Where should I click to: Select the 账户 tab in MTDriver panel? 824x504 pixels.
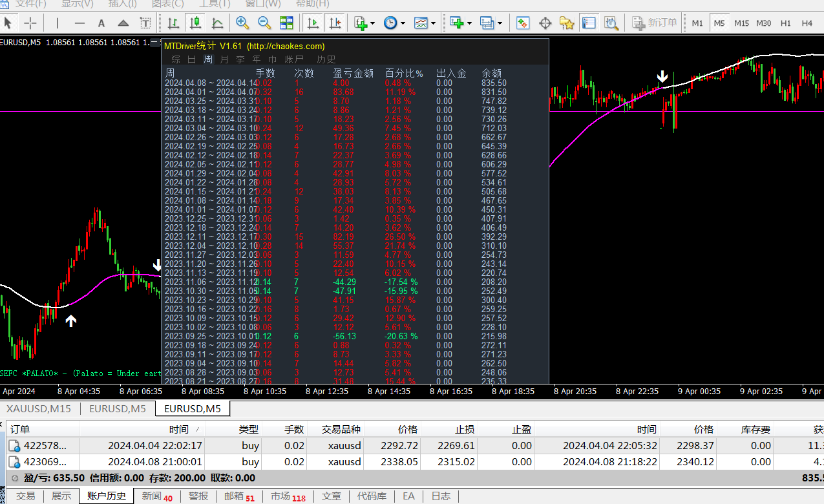pyautogui.click(x=294, y=59)
